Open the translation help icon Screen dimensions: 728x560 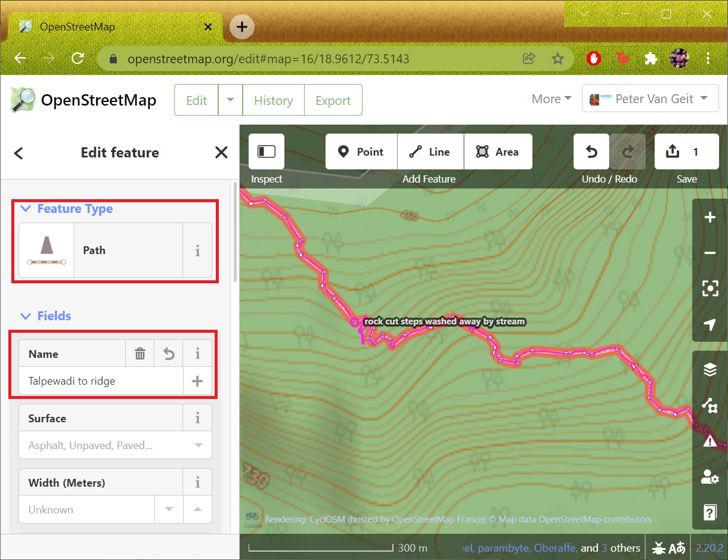click(x=677, y=547)
